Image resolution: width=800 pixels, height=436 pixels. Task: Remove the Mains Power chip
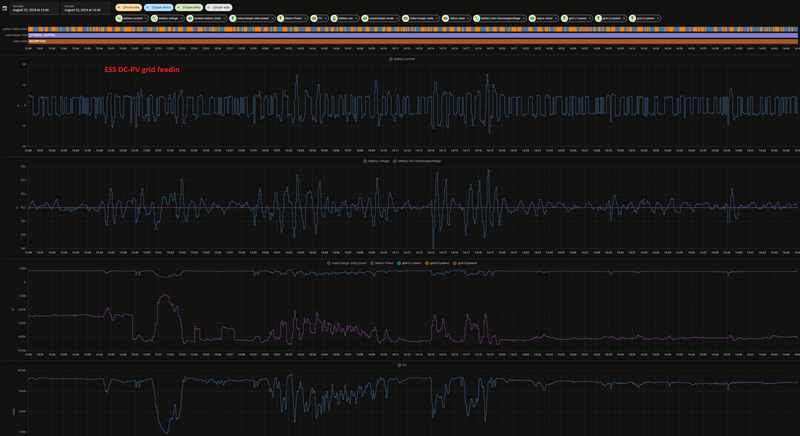tap(305, 18)
